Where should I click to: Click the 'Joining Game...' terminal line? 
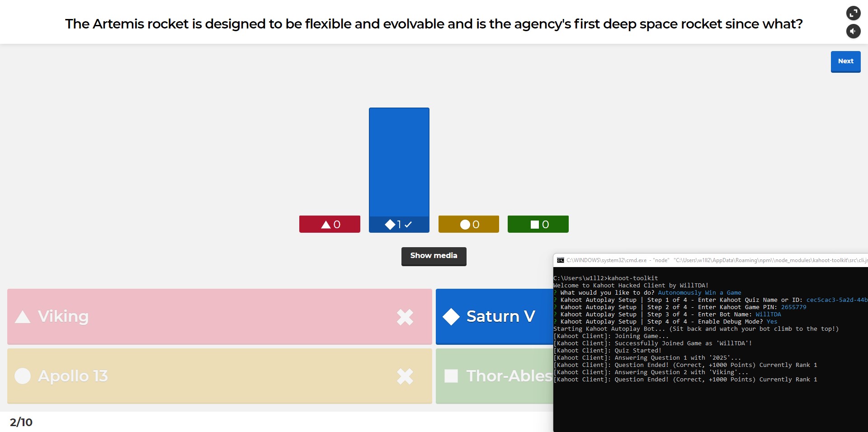pos(611,336)
